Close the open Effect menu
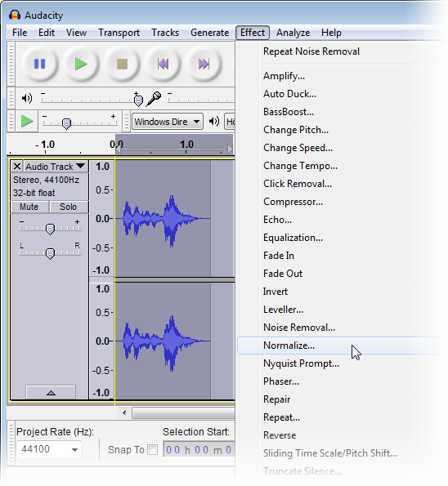 [253, 33]
